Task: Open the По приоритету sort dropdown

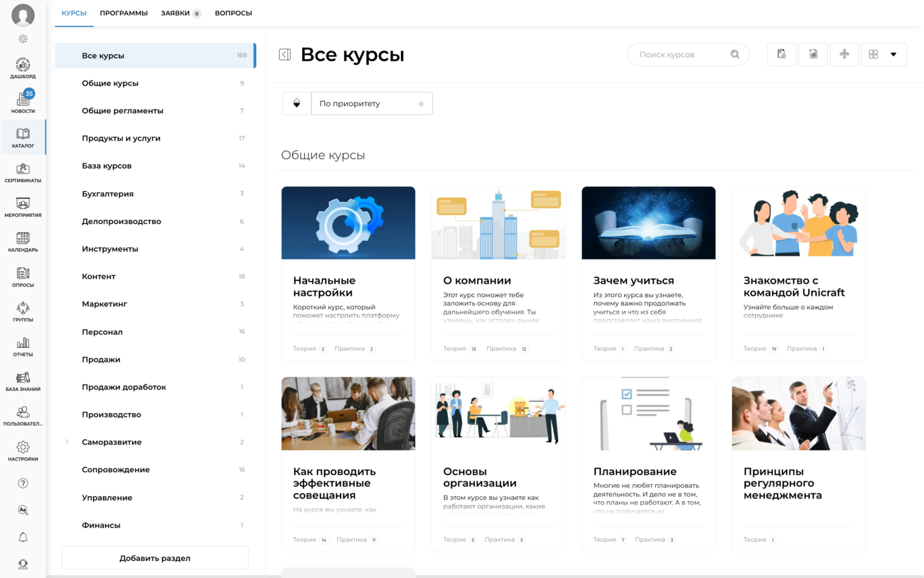Action: tap(372, 104)
